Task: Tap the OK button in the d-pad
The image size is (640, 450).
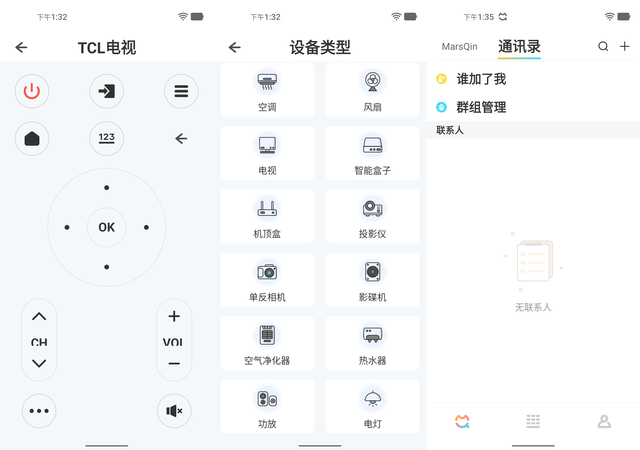Action: [107, 227]
